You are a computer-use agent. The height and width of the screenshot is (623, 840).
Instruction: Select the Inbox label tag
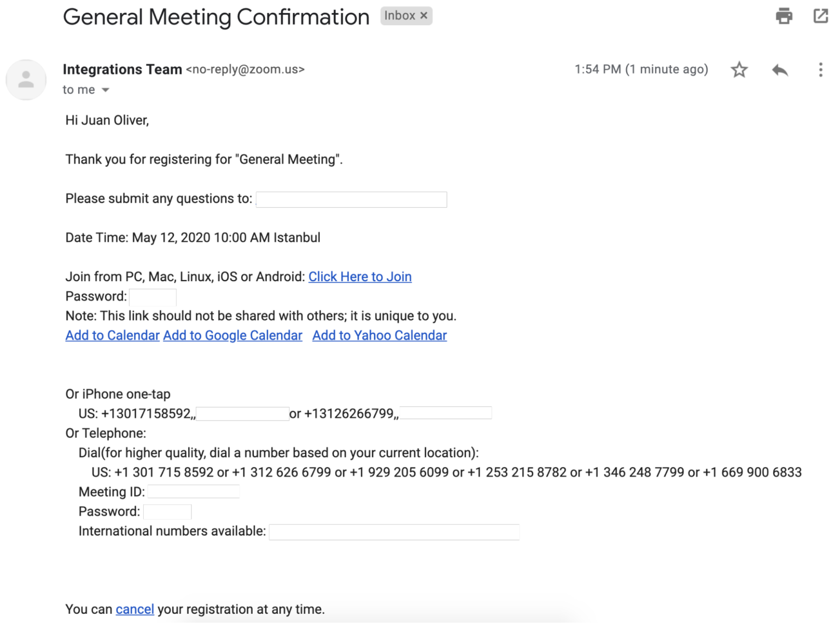[400, 15]
